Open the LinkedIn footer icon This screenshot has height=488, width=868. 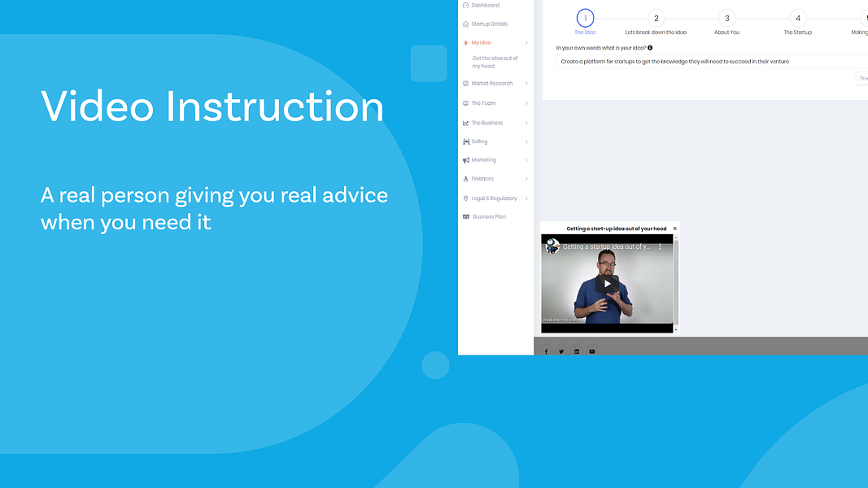(x=577, y=351)
